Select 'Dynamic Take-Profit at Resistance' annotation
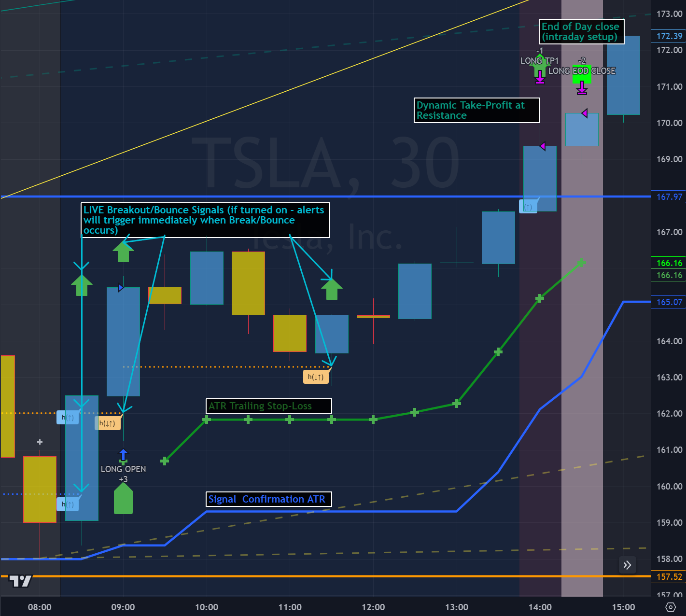The width and height of the screenshot is (686, 616). coord(476,110)
